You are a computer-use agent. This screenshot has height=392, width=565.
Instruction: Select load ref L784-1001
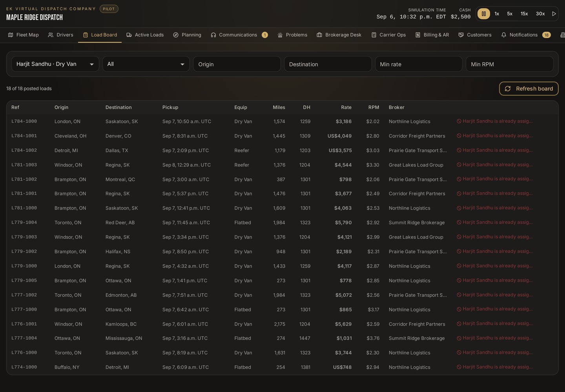click(24, 136)
